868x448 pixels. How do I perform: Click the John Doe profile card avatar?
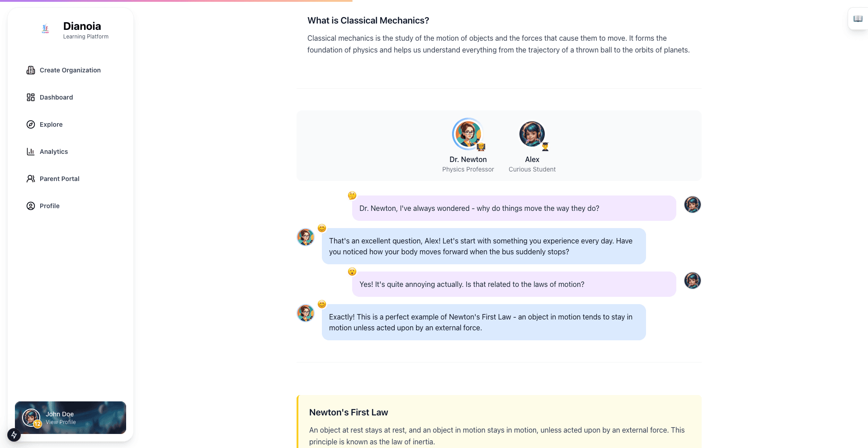[31, 418]
